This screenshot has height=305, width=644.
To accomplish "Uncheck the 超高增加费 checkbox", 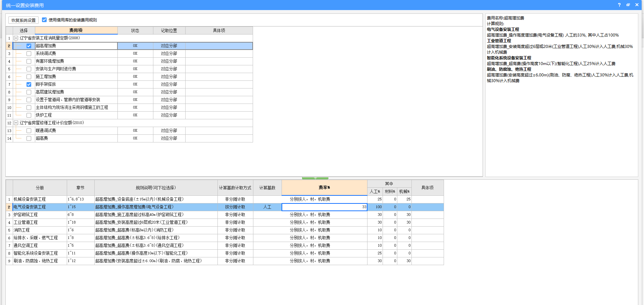I will click(29, 46).
